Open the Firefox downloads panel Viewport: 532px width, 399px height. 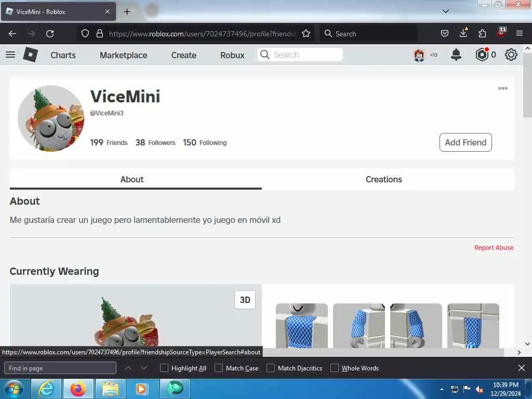point(463,33)
